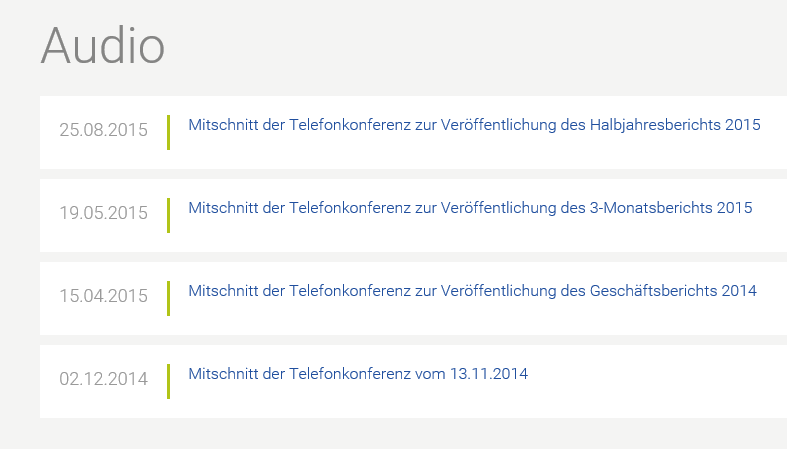787x449 pixels.
Task: Click the green bar beside 25.08.2015
Action: point(168,132)
